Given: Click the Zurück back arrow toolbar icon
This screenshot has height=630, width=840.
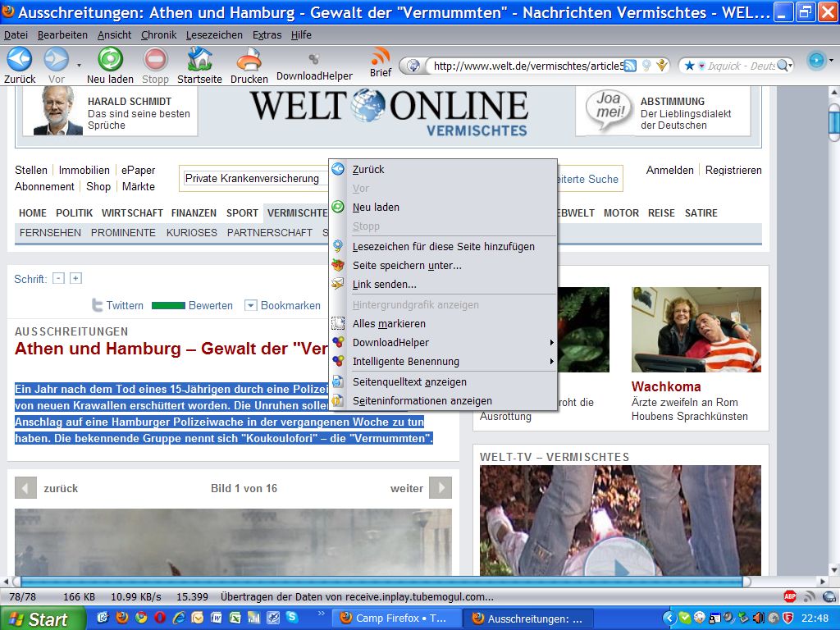Looking at the screenshot, I should pos(19,60).
